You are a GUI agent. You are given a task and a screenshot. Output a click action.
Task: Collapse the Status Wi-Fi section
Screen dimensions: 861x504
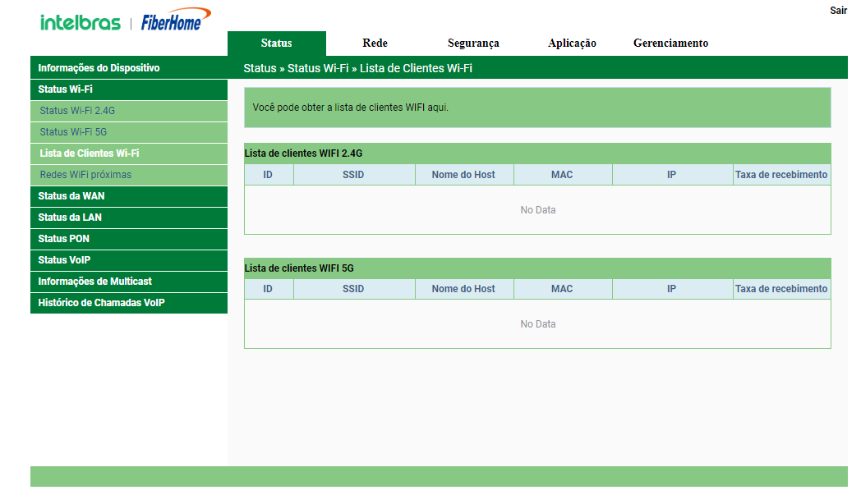[129, 89]
